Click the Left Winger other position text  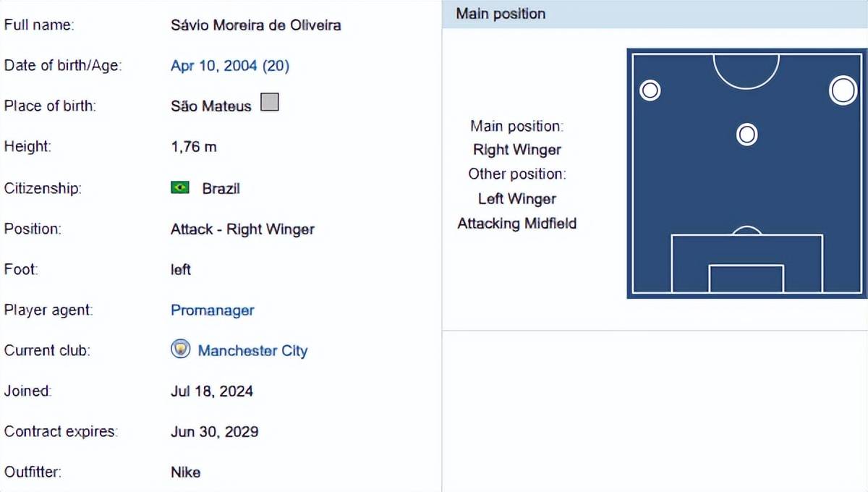tap(517, 199)
